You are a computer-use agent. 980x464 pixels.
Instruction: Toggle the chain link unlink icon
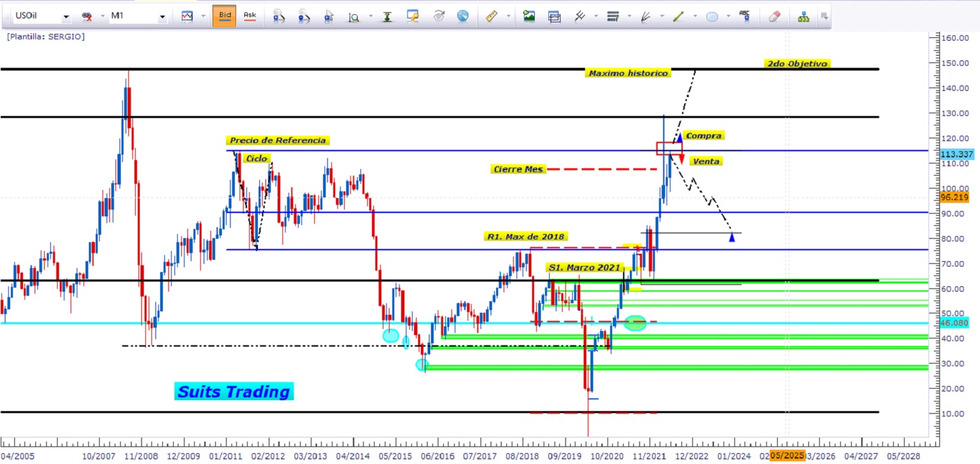[x=86, y=16]
